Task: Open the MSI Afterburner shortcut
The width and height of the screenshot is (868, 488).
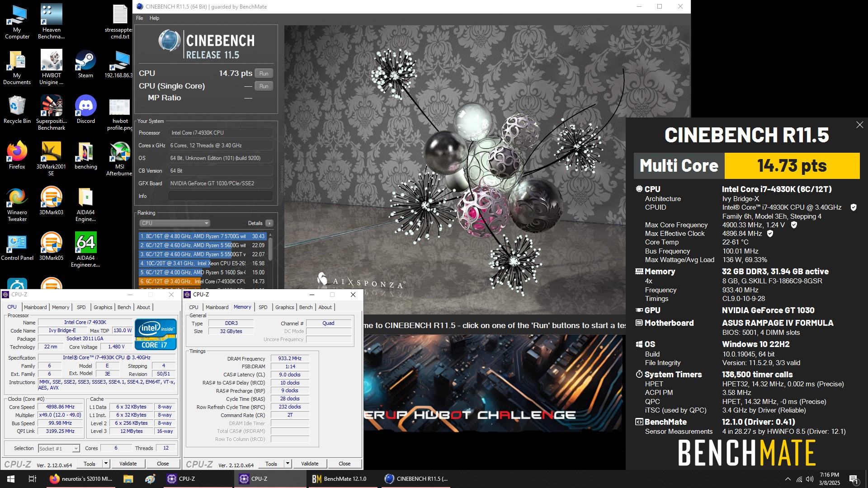Action: (119, 158)
